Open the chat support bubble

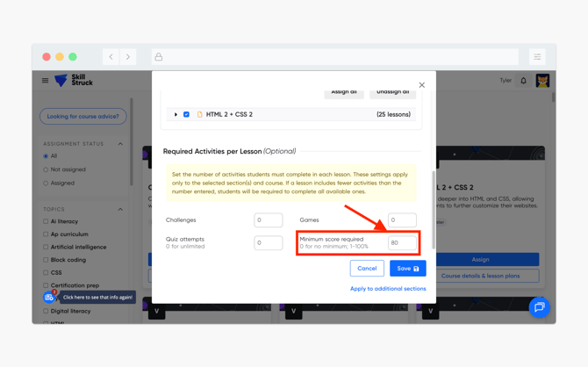coord(539,307)
